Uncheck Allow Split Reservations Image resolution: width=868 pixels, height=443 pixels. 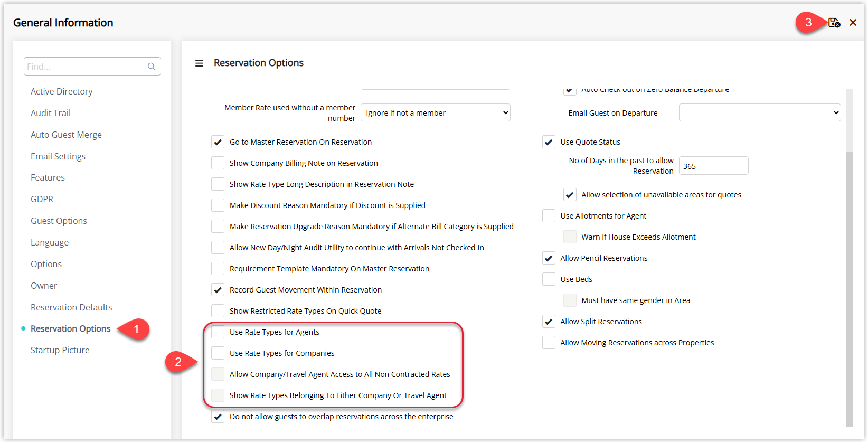click(549, 322)
